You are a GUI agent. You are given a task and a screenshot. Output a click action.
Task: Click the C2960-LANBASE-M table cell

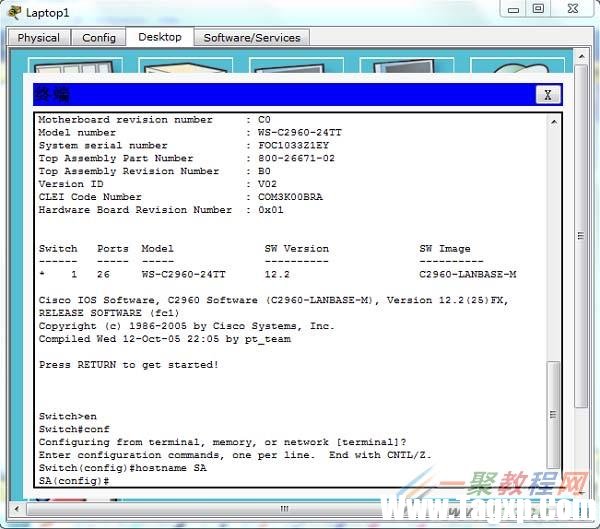pyautogui.click(x=467, y=274)
